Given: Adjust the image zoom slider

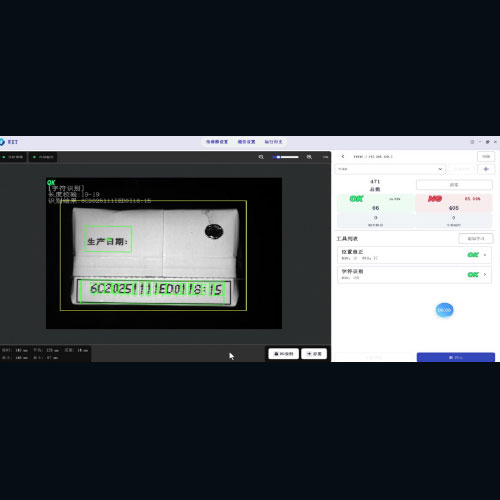Looking at the screenshot, I should tap(285, 157).
